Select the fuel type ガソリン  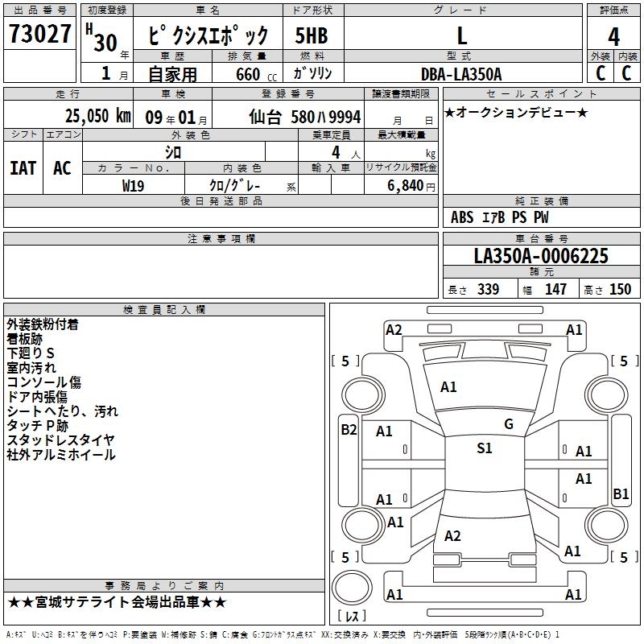pos(312,73)
